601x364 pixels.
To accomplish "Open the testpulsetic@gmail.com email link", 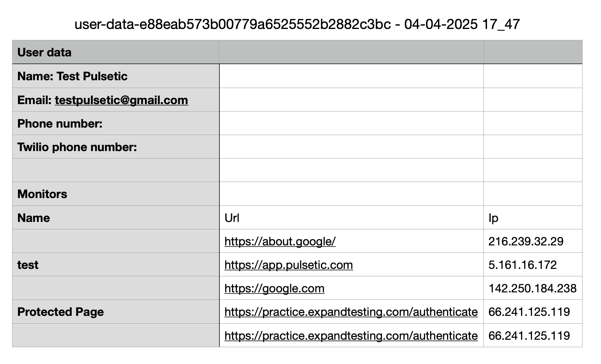I will click(121, 100).
